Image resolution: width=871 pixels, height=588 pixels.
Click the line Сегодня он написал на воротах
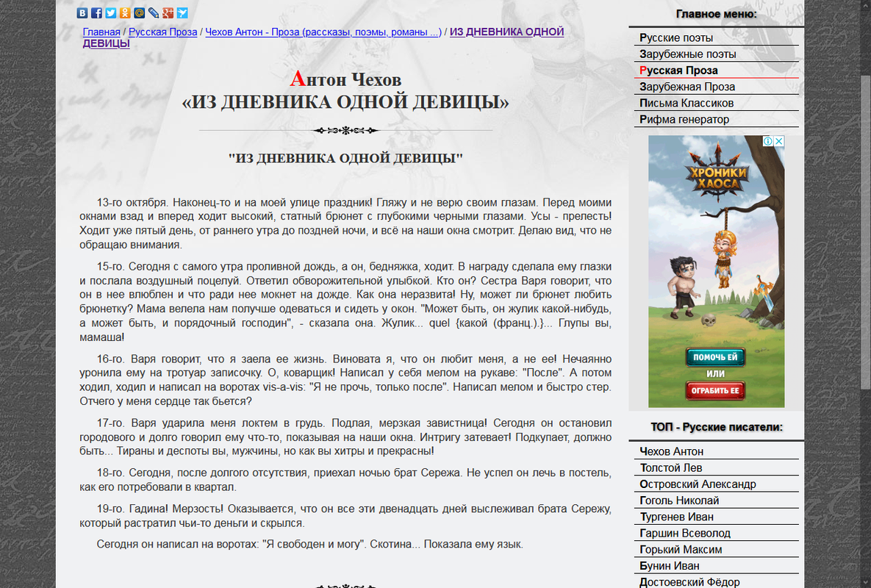pyautogui.click(x=310, y=544)
